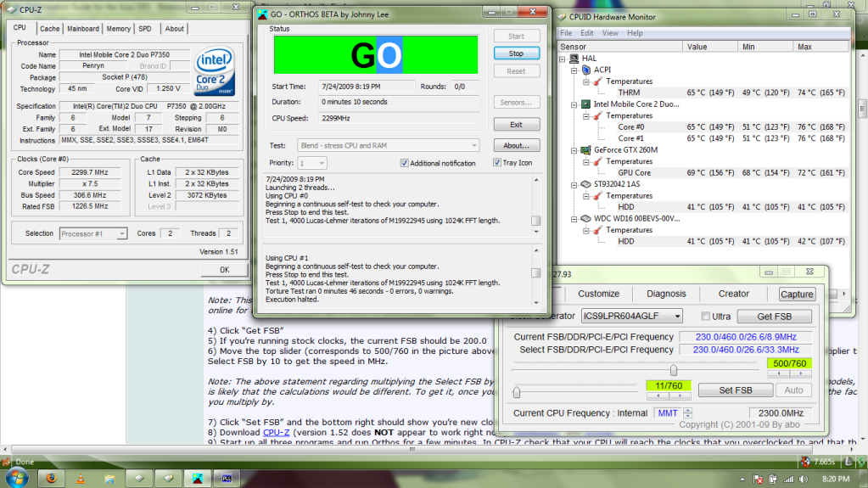Collapse Intel Mobile Core 2 Duo node
The height and width of the screenshot is (488, 868).
pos(574,104)
